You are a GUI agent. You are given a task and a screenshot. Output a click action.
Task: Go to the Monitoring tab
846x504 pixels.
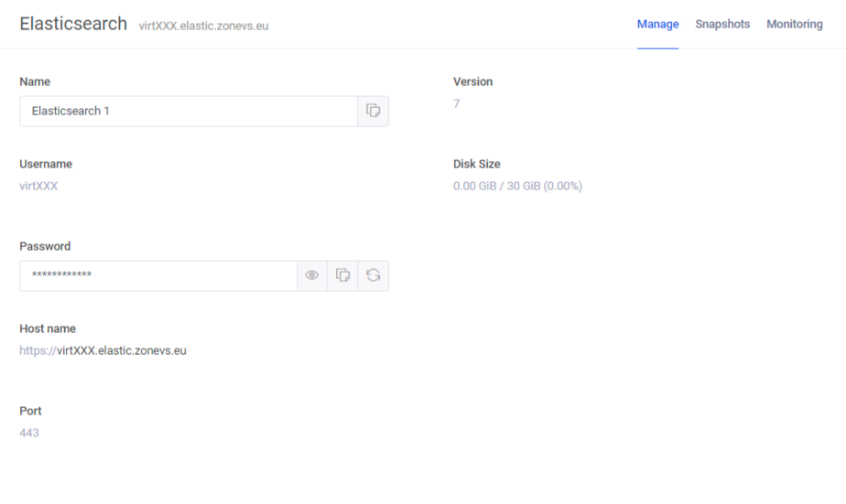tap(794, 25)
